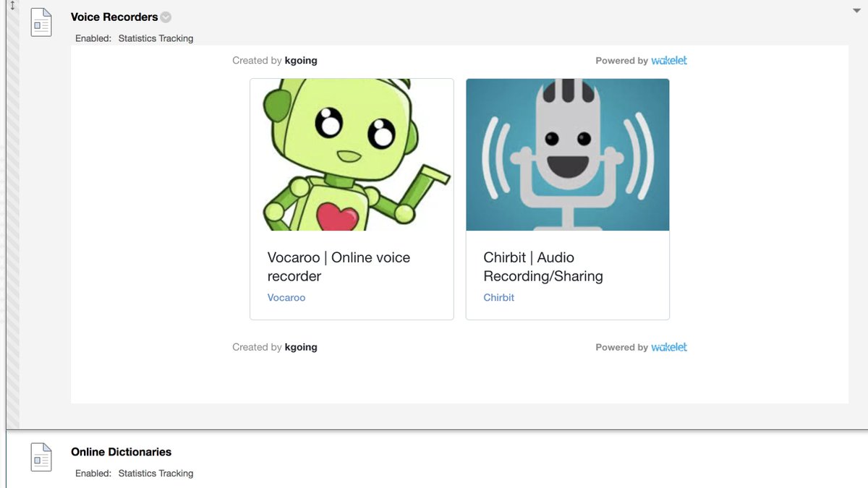Click 'Statistics Tracking' under Voice Recorders
Screen dimensions: 868x488
click(x=156, y=38)
